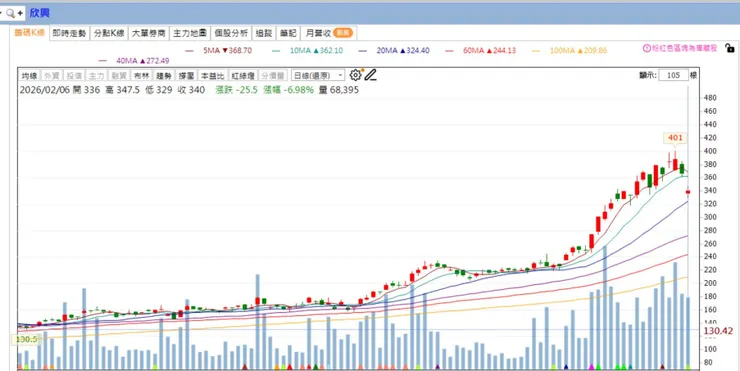Click the dark blue triangle marker on the date axis

[x=566, y=366]
